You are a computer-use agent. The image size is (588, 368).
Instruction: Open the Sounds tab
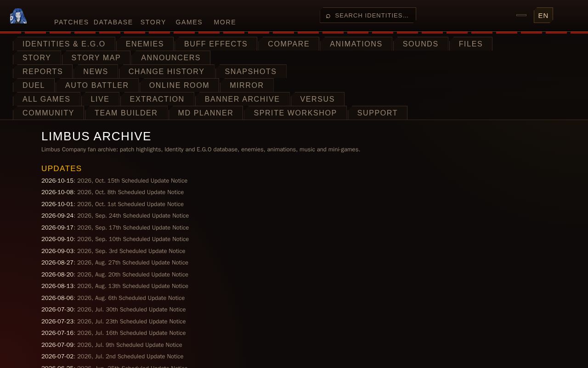[x=420, y=44]
